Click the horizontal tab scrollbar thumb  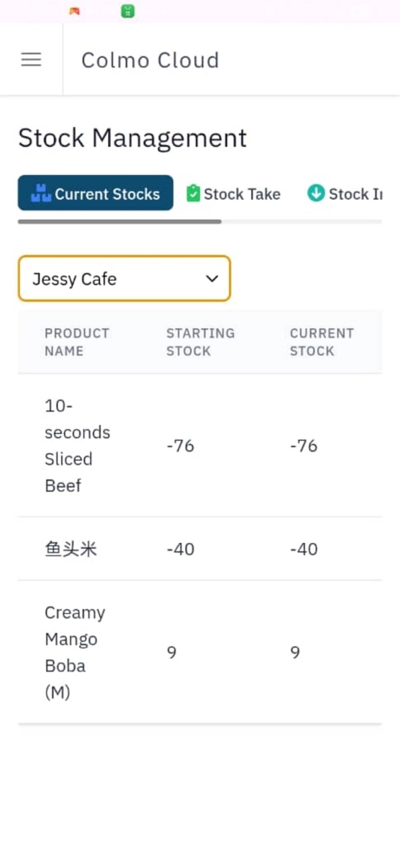(x=120, y=221)
